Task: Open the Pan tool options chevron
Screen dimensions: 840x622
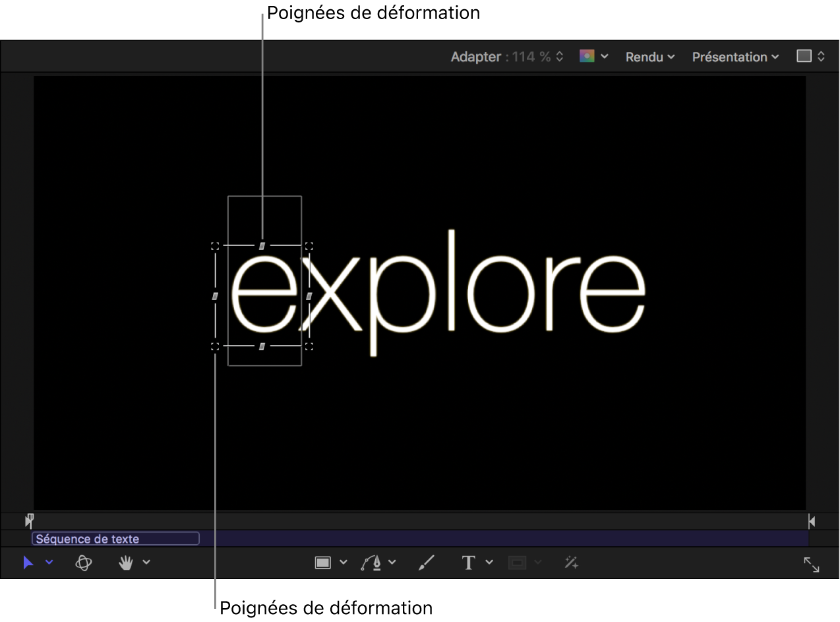Action: click(146, 563)
